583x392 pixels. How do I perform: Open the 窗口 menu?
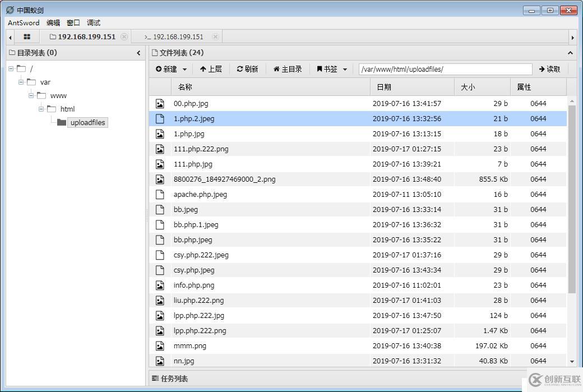coord(73,22)
